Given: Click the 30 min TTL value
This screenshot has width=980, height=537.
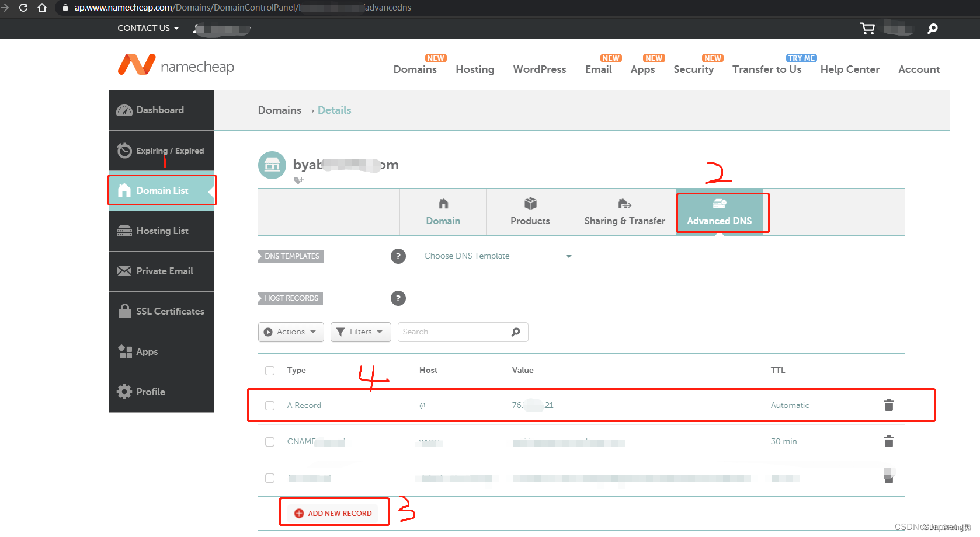Looking at the screenshot, I should click(784, 442).
